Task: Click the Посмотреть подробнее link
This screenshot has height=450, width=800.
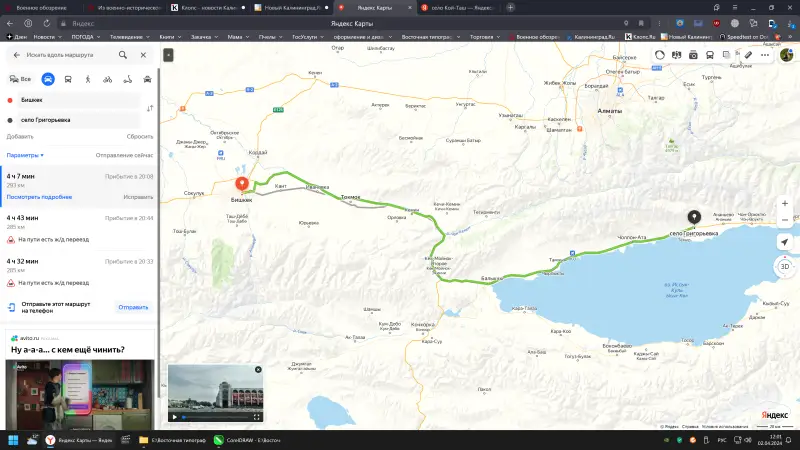Action: tap(39, 197)
